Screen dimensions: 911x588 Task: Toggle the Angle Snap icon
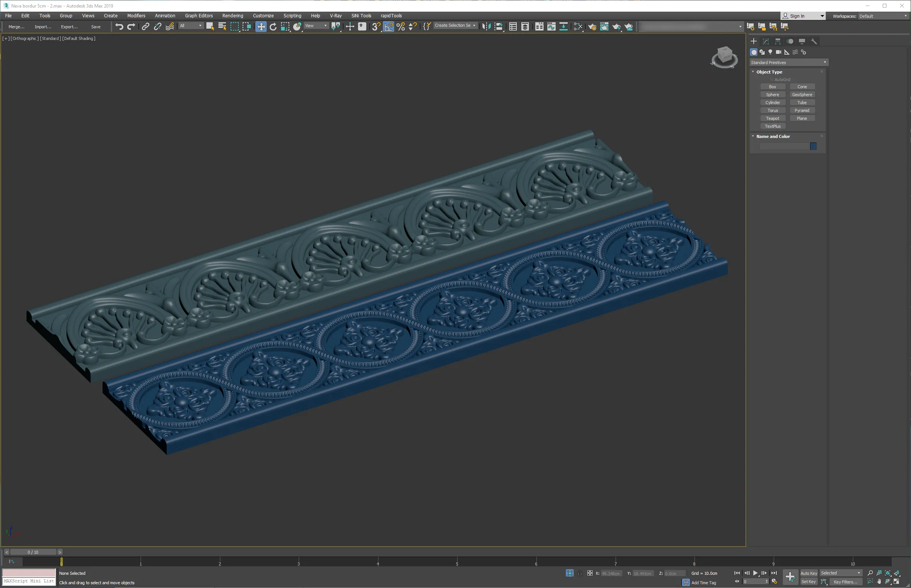[388, 26]
